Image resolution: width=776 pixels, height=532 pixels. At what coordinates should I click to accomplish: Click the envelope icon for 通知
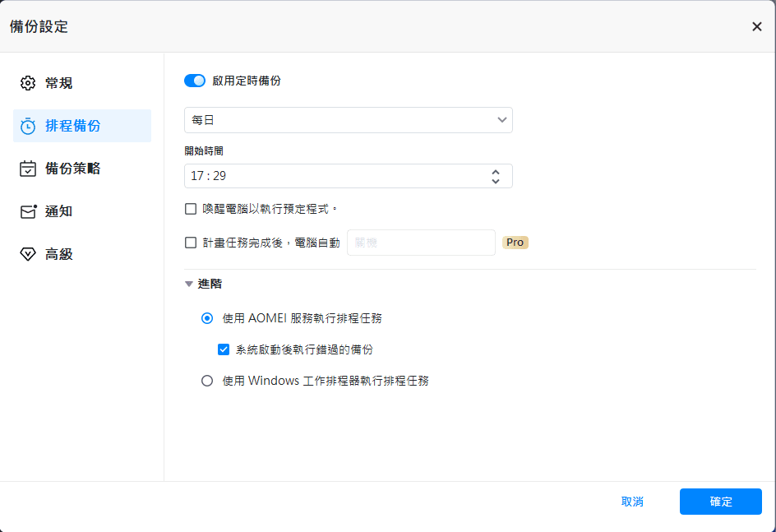[x=28, y=211]
